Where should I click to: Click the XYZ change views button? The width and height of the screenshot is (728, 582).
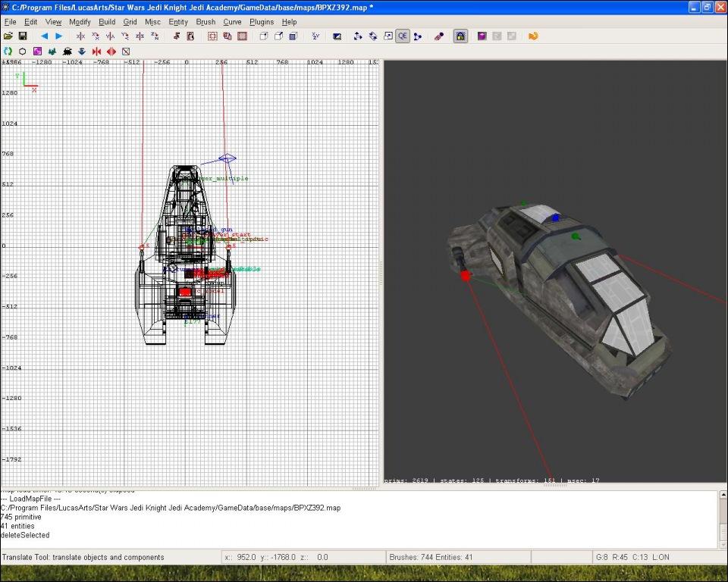(315, 36)
